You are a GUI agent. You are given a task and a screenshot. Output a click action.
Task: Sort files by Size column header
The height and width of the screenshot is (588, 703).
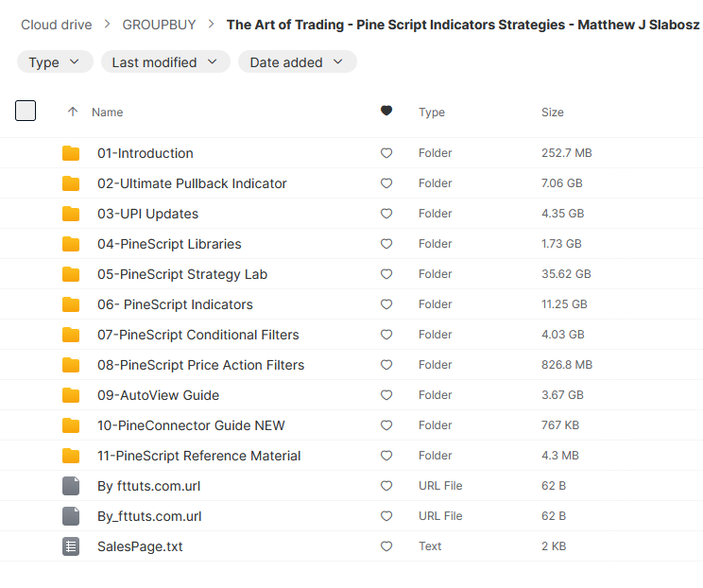553,112
